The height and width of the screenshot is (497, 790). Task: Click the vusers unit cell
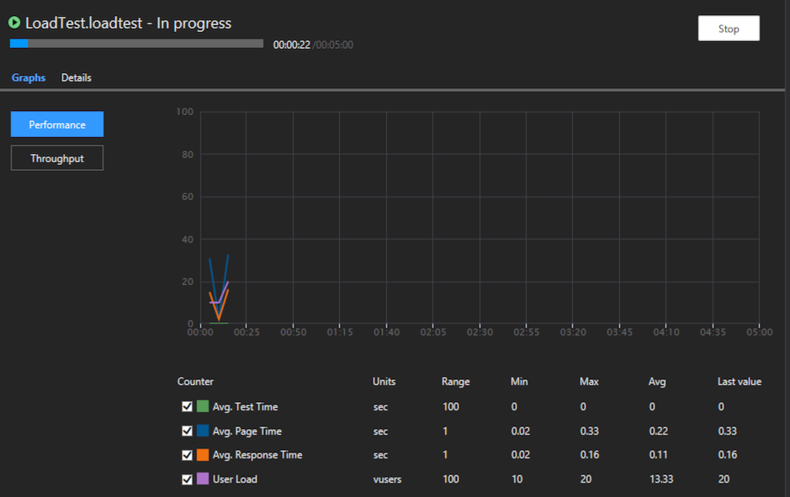tap(387, 479)
